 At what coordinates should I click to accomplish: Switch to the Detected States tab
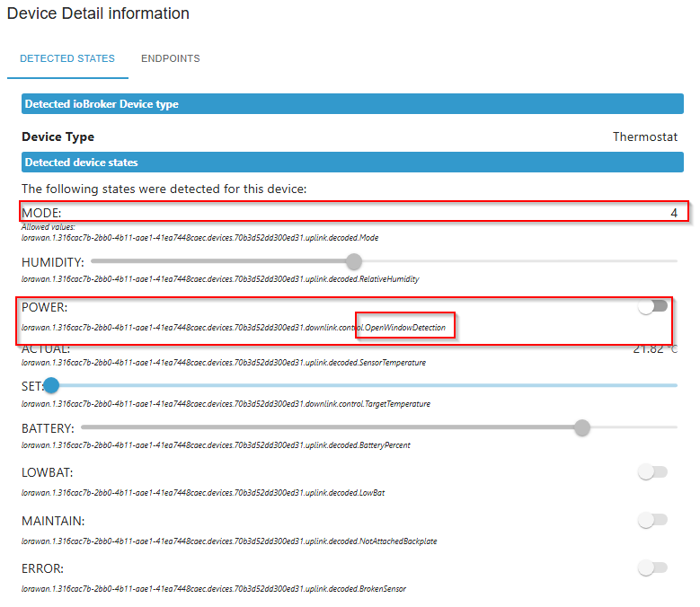click(67, 58)
